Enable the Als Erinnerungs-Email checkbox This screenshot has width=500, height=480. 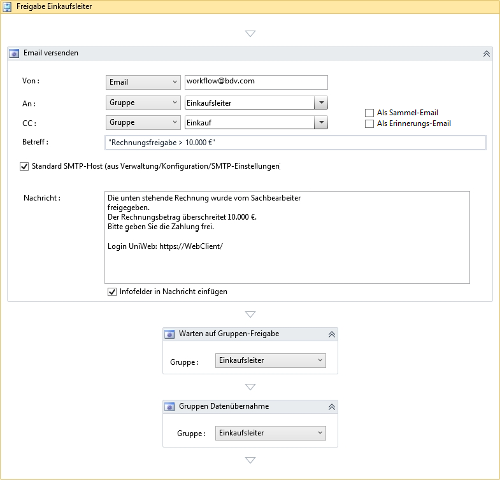click(369, 124)
